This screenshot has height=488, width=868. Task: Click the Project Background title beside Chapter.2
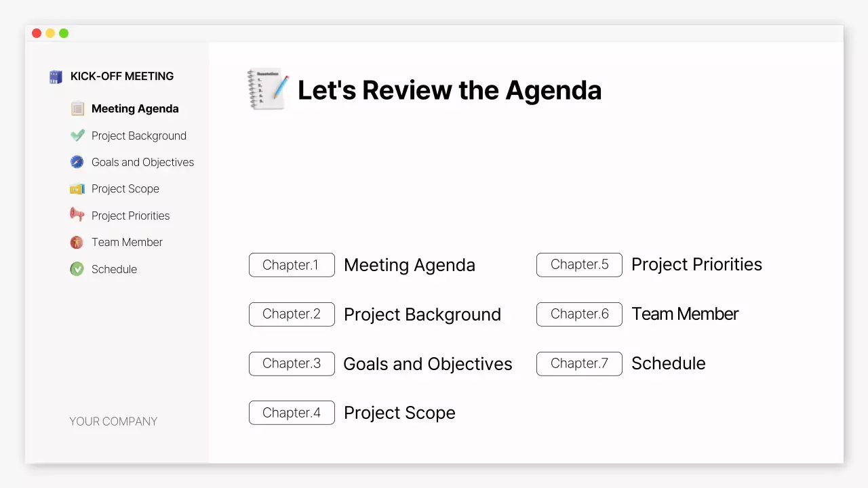click(x=422, y=314)
